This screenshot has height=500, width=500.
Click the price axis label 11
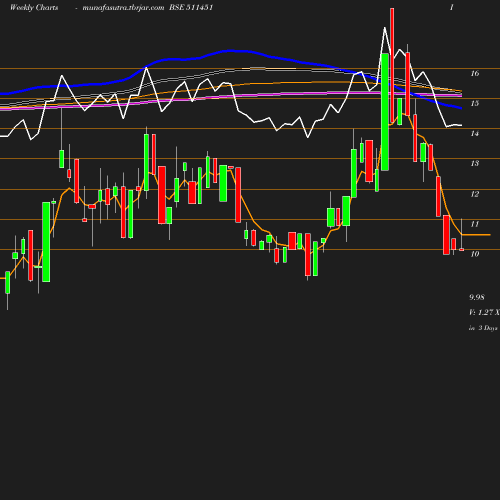475,224
